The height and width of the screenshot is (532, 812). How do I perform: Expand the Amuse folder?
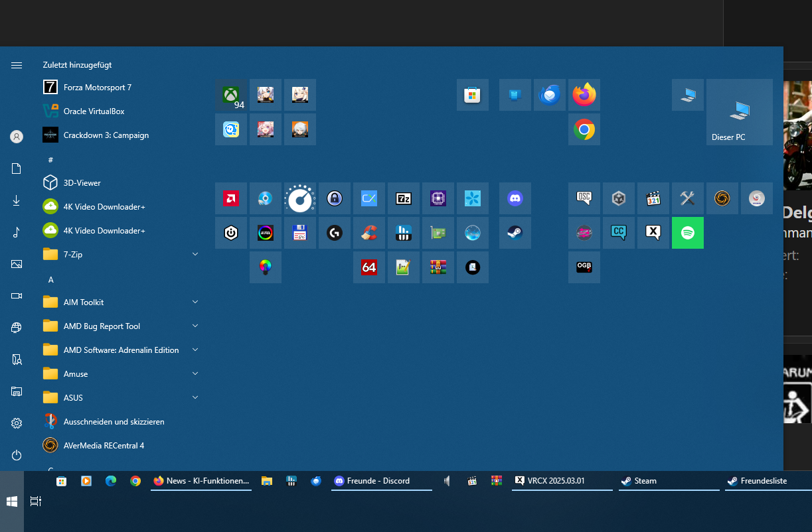(121, 373)
